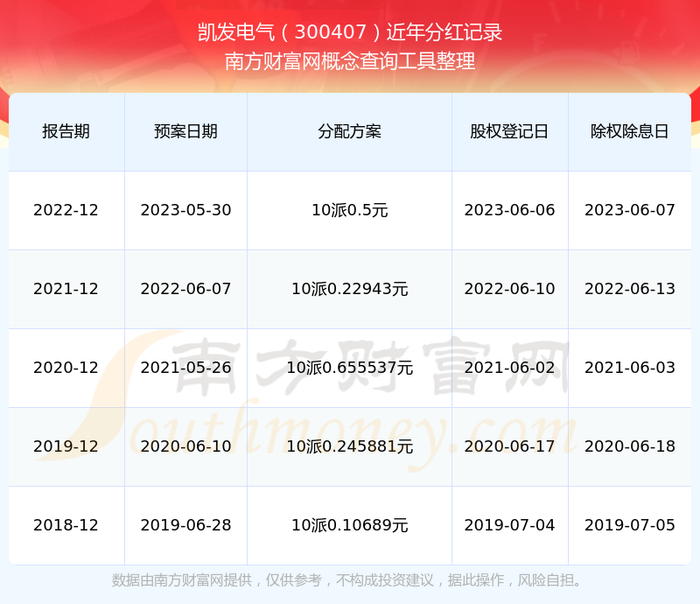700x604 pixels.
Task: Select distribution plan 10派0.245881元
Action: [x=349, y=446]
